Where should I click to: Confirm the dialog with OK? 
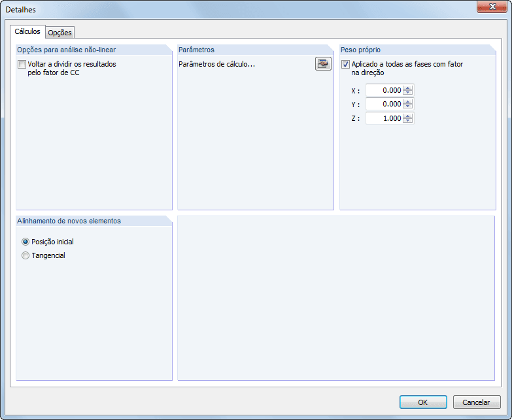coord(423,402)
